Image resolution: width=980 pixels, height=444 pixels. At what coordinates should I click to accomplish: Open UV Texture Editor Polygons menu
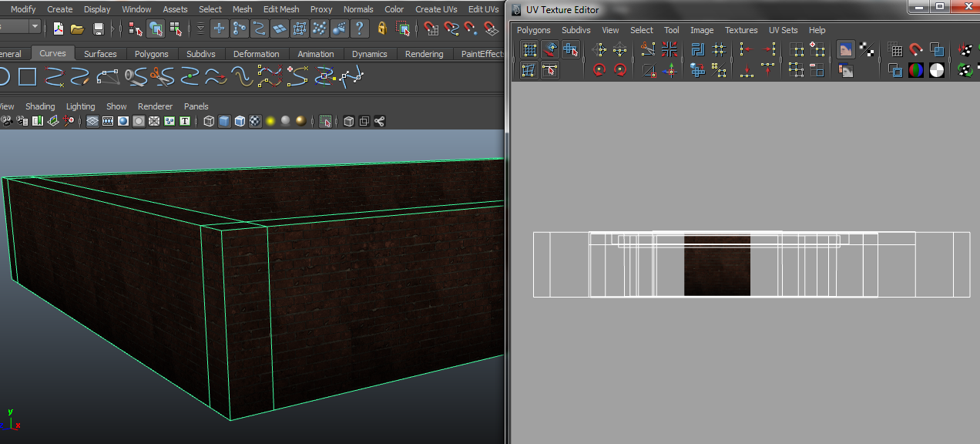(534, 30)
